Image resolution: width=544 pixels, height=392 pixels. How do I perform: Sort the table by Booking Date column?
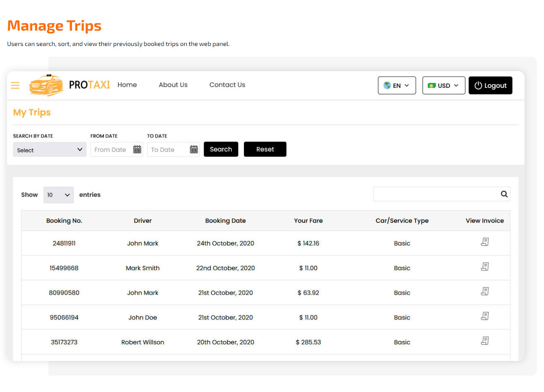pos(225,221)
